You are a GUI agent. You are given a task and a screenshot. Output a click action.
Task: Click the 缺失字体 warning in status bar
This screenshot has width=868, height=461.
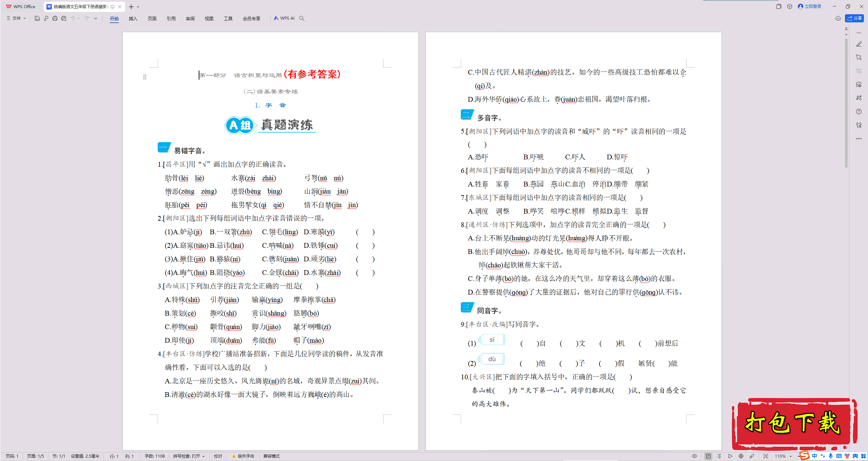point(243,456)
